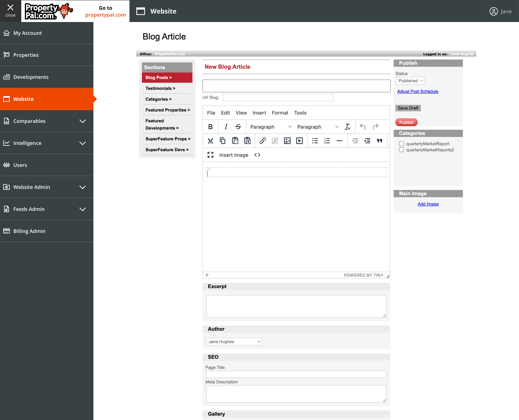Open the File editor menu

211,113
